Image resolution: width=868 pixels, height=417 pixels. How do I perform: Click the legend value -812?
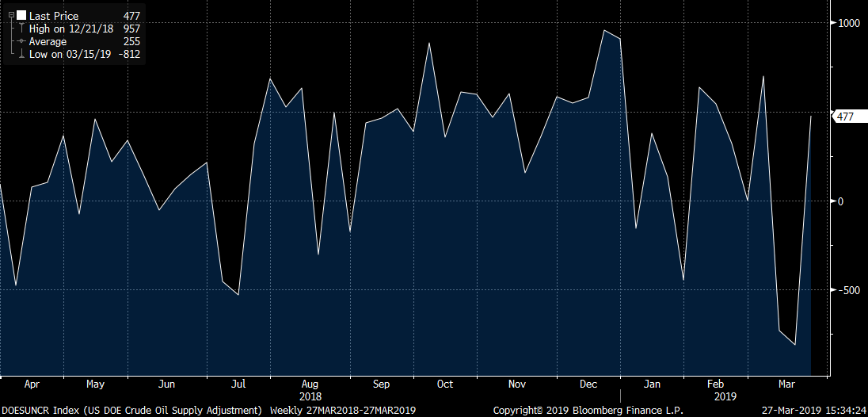click(128, 54)
